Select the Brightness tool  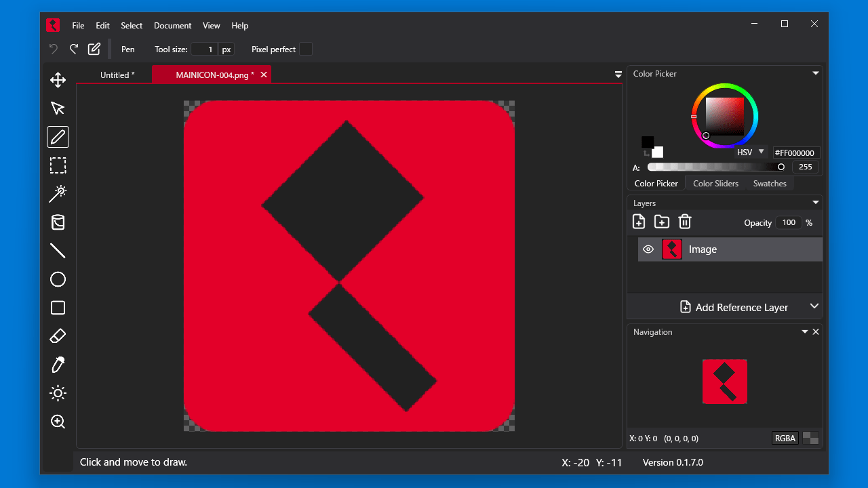[x=58, y=393]
